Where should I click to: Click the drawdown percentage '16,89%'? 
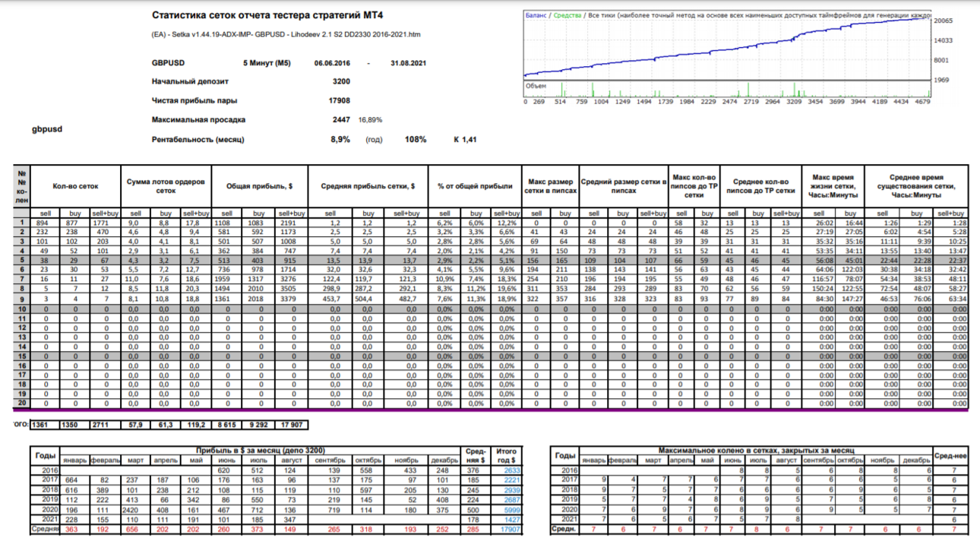[370, 120]
